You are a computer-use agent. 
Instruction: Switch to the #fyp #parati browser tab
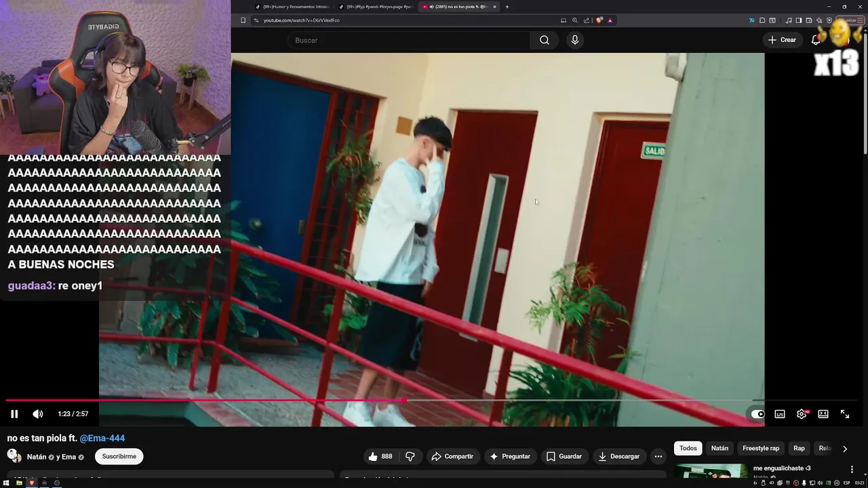pos(376,7)
